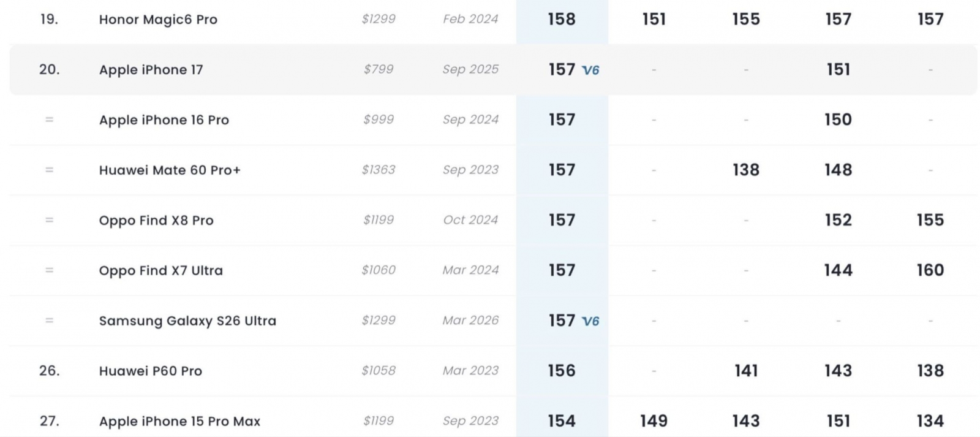Open the Samsung Galaxy S26 Ultra entry
The height and width of the screenshot is (437, 980).
pos(187,321)
